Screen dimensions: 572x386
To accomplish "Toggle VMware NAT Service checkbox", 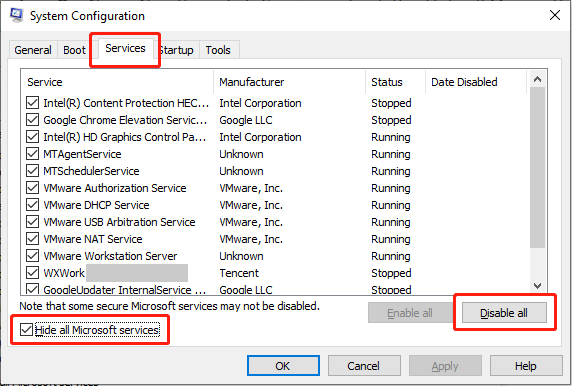I will [x=32, y=239].
